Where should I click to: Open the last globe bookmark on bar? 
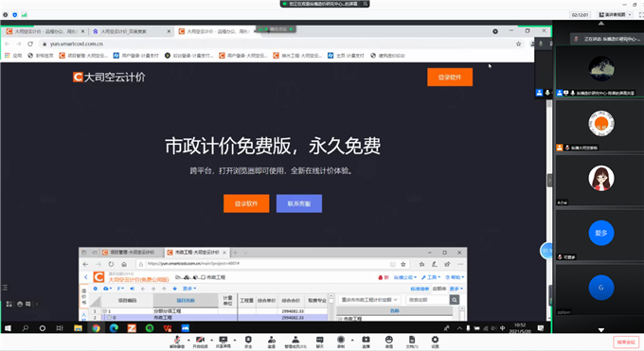(387, 56)
